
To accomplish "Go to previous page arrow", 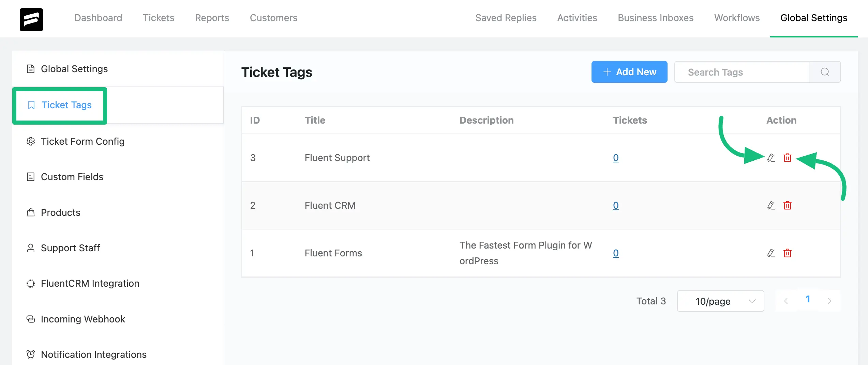I will (x=786, y=301).
